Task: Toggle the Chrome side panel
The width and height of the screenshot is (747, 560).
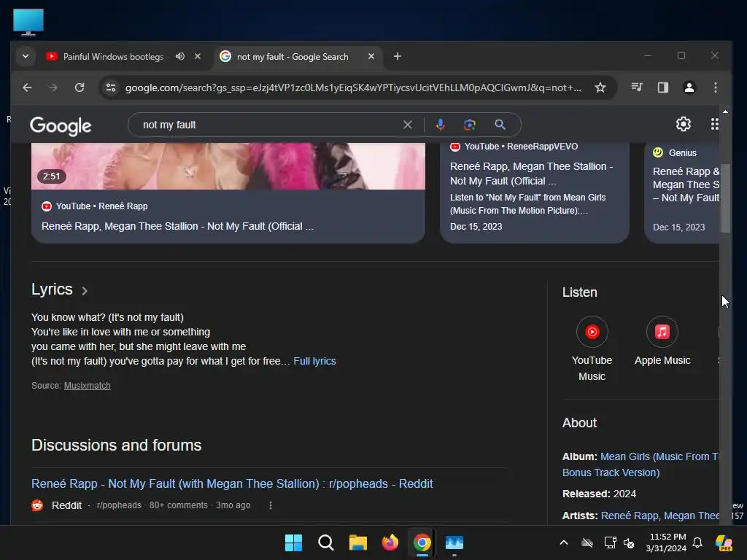Action: click(x=662, y=87)
